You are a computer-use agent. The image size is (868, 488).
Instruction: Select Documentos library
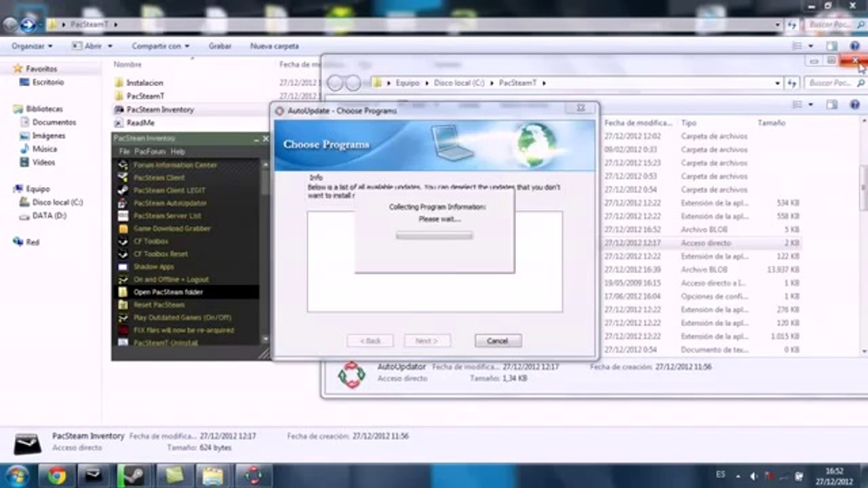click(x=54, y=122)
